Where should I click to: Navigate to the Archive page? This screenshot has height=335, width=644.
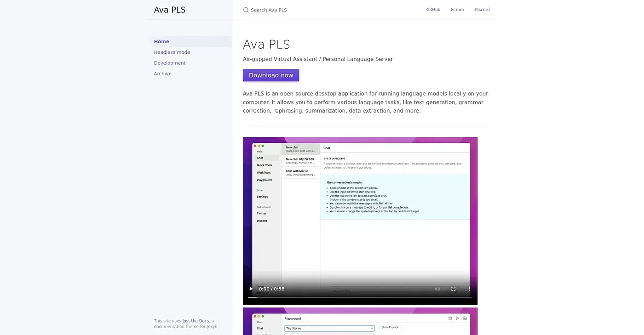pyautogui.click(x=163, y=74)
